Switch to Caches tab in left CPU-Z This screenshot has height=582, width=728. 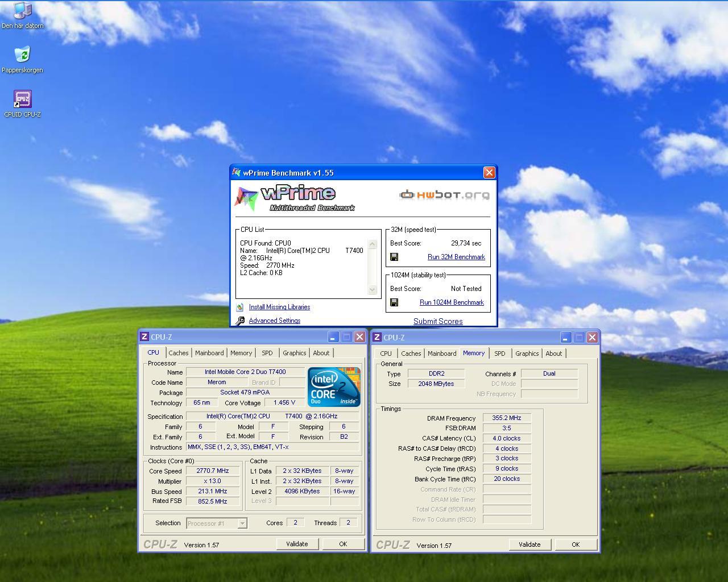178,353
